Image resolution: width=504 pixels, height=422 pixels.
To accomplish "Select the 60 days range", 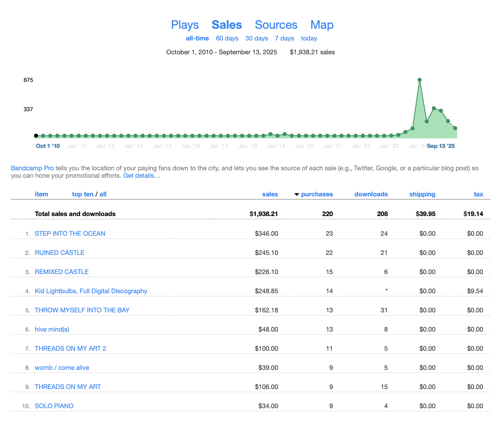I will 227,38.
